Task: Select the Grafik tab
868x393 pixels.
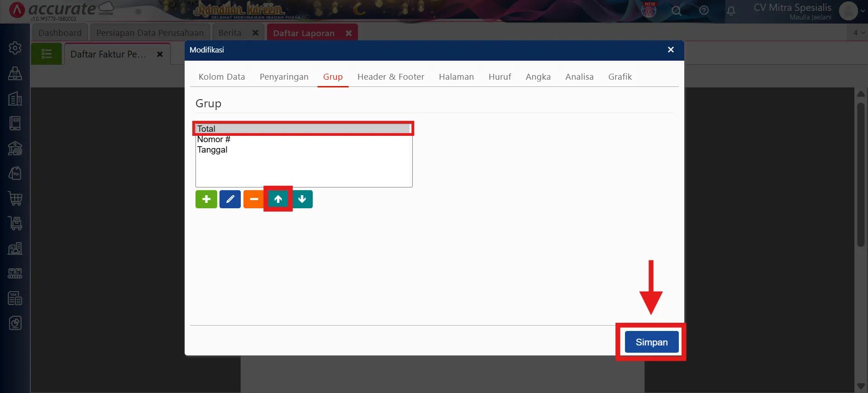Action: point(620,77)
